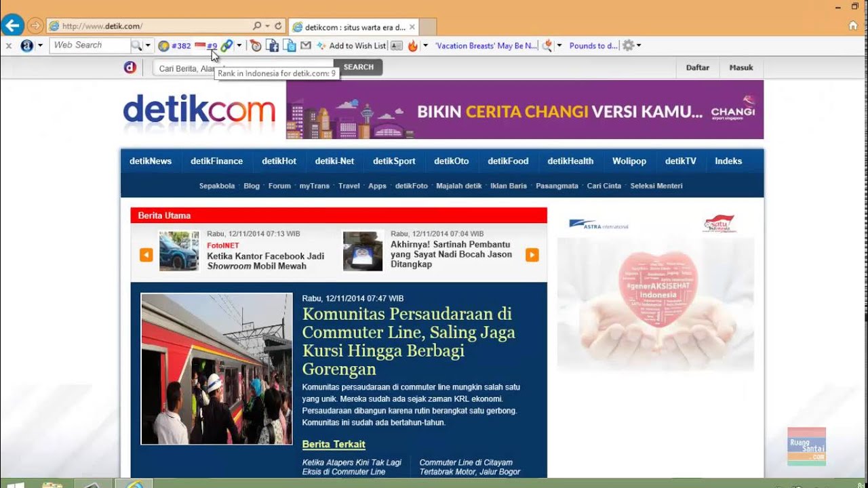Click the Facebook toolbar icon
This screenshot has height=488, width=868.
[273, 45]
